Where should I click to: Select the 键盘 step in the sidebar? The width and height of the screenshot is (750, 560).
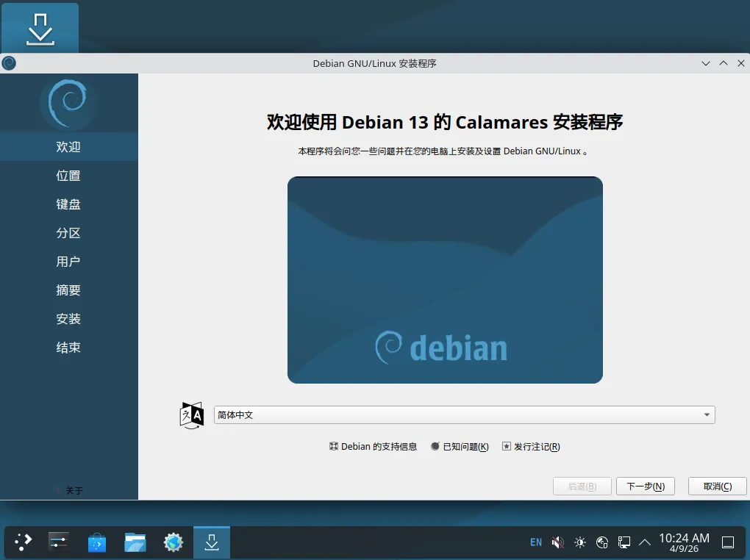tap(69, 204)
